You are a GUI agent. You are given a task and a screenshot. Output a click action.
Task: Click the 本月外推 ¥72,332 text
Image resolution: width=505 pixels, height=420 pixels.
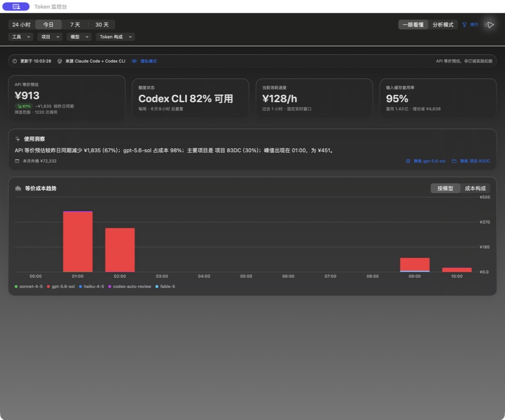tap(39, 161)
